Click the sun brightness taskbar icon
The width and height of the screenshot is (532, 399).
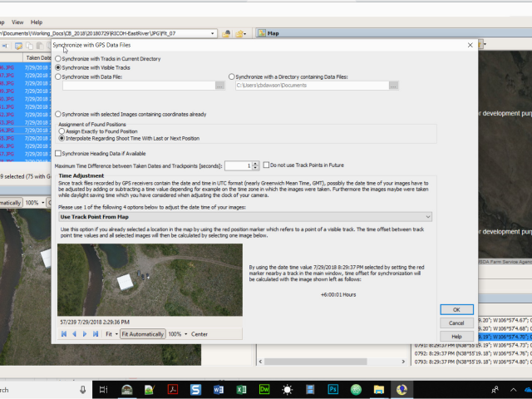(287, 390)
